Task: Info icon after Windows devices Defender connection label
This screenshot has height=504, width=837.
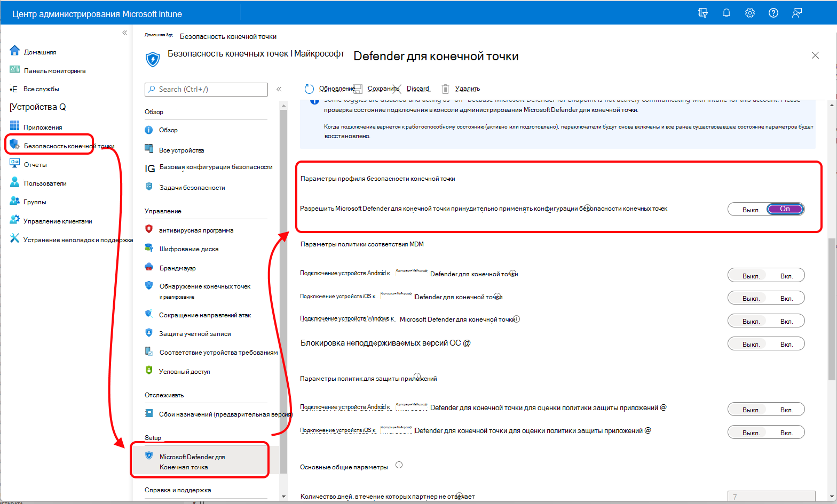Action: [x=516, y=319]
